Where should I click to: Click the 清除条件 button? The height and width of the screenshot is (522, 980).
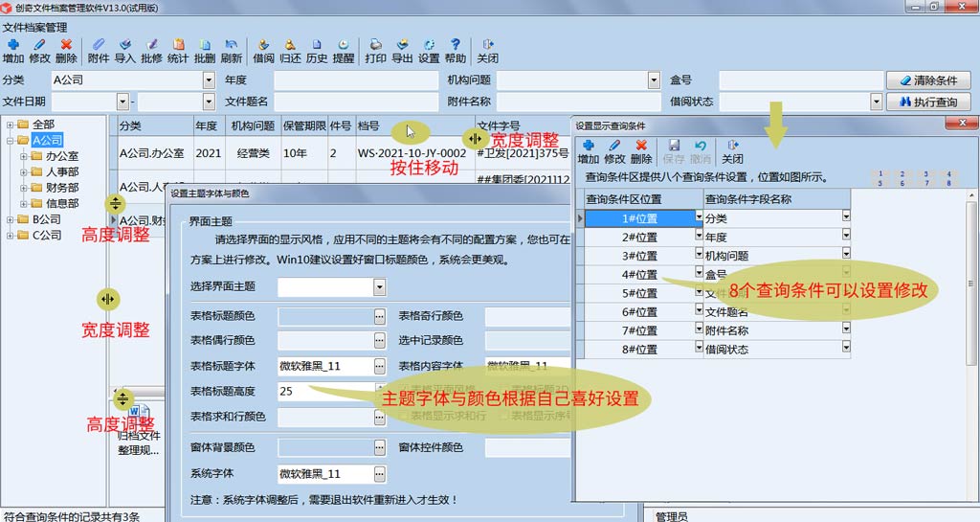(928, 80)
